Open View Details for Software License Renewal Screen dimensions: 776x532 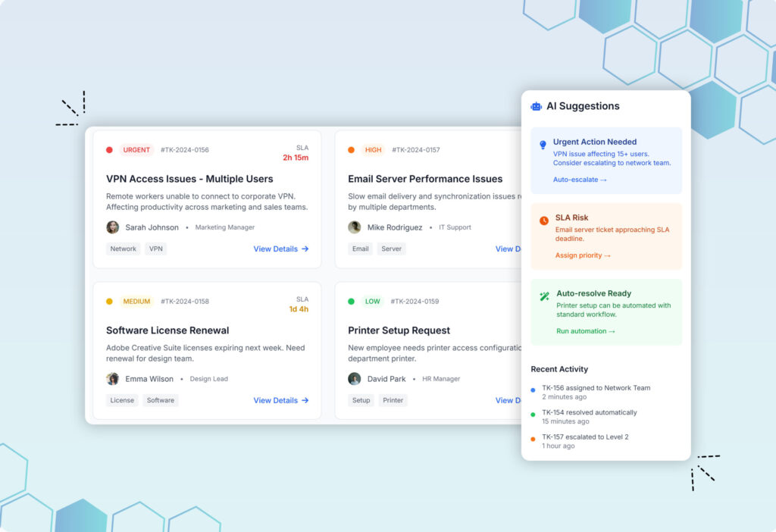pos(280,400)
